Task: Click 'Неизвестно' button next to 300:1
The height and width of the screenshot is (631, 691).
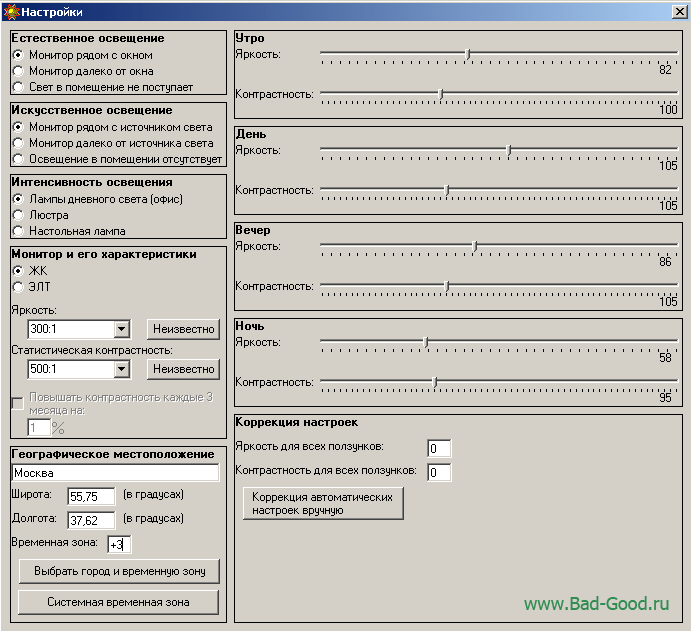Action: [183, 329]
